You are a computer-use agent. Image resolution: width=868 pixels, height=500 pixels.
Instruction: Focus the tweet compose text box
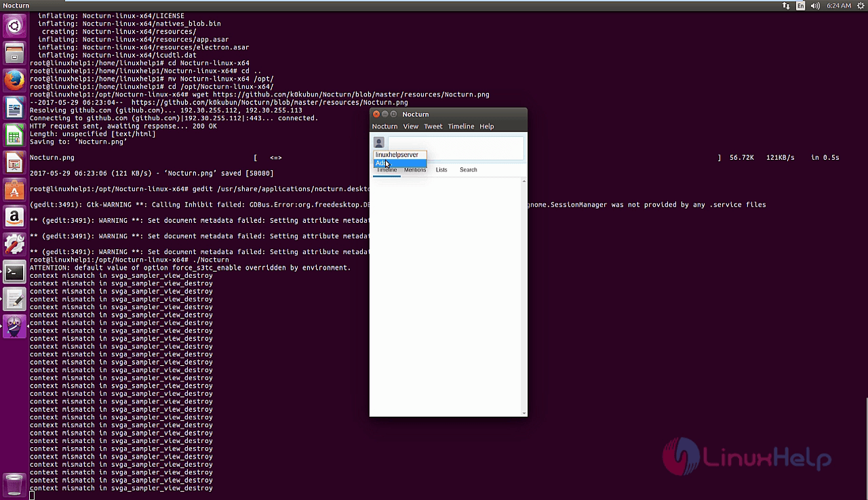click(456, 147)
